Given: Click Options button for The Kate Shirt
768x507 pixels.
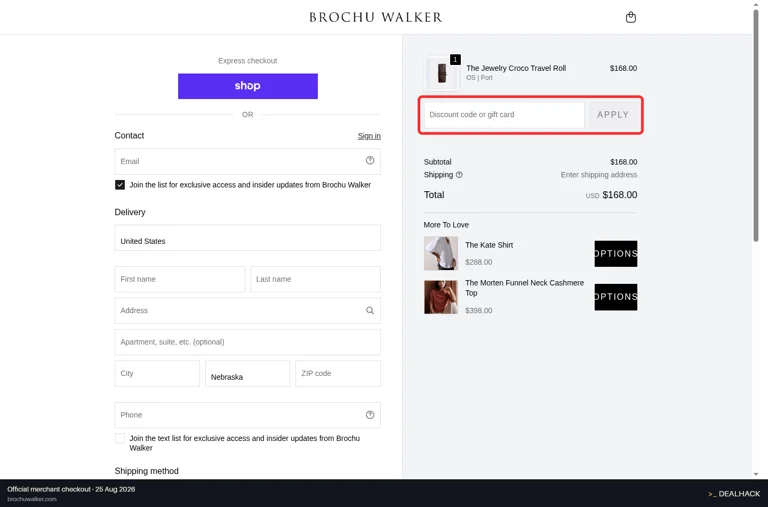Looking at the screenshot, I should point(616,254).
